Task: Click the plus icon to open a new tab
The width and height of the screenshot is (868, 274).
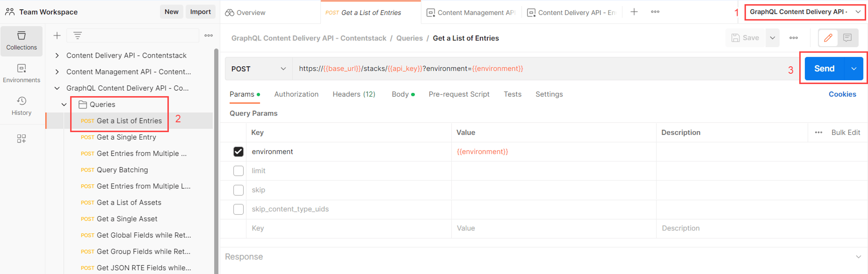Action: point(634,12)
